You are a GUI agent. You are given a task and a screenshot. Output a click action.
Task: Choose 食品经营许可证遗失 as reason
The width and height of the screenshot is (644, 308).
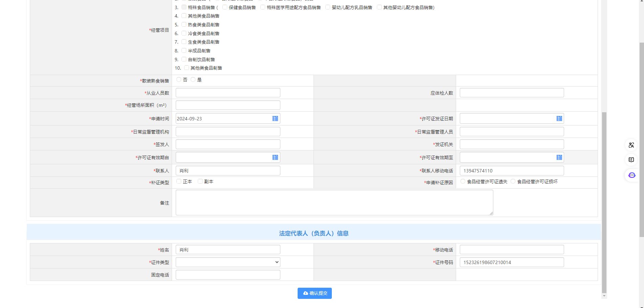[463, 182]
